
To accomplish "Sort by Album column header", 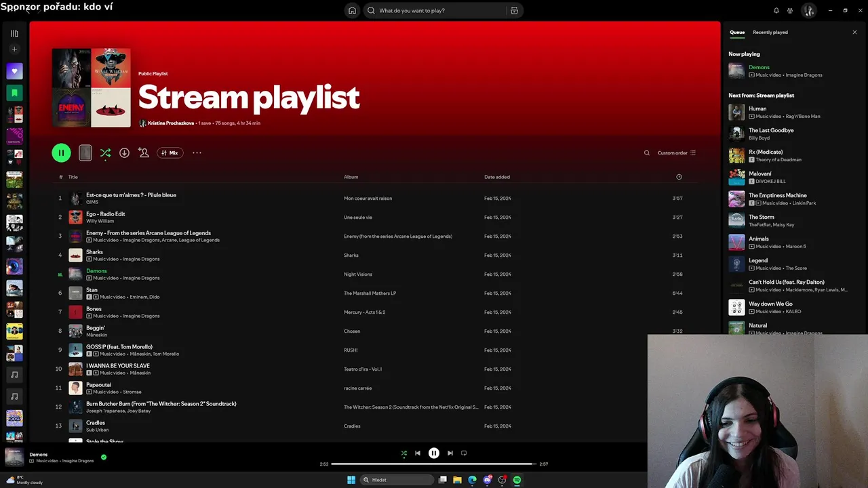I will point(351,177).
